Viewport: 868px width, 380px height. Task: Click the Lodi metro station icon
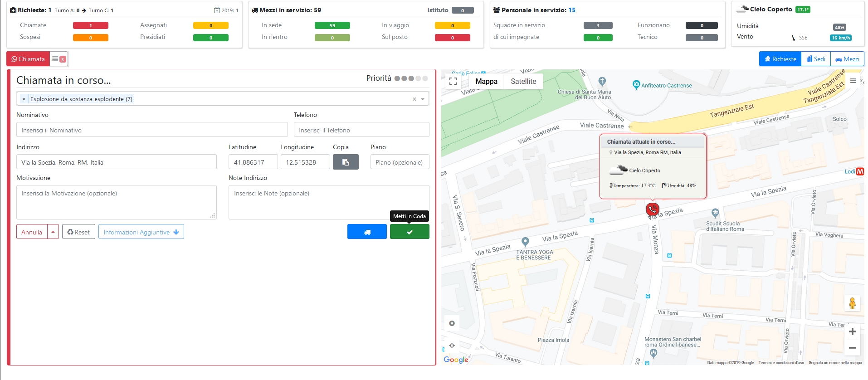click(x=860, y=171)
